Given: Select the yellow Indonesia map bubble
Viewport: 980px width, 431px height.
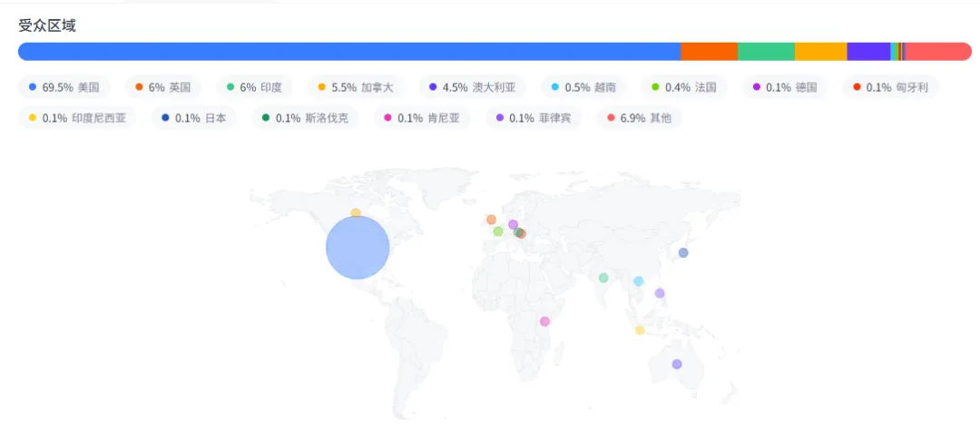Looking at the screenshot, I should (640, 329).
